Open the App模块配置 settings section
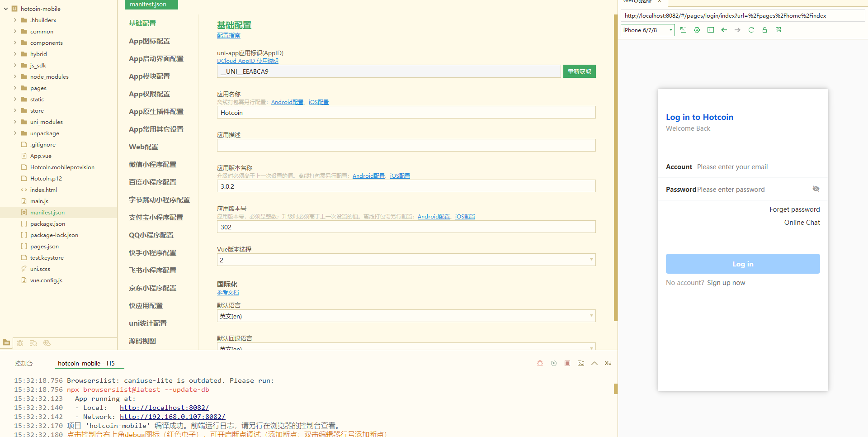Screen dimensions: 868x437 (x=149, y=76)
